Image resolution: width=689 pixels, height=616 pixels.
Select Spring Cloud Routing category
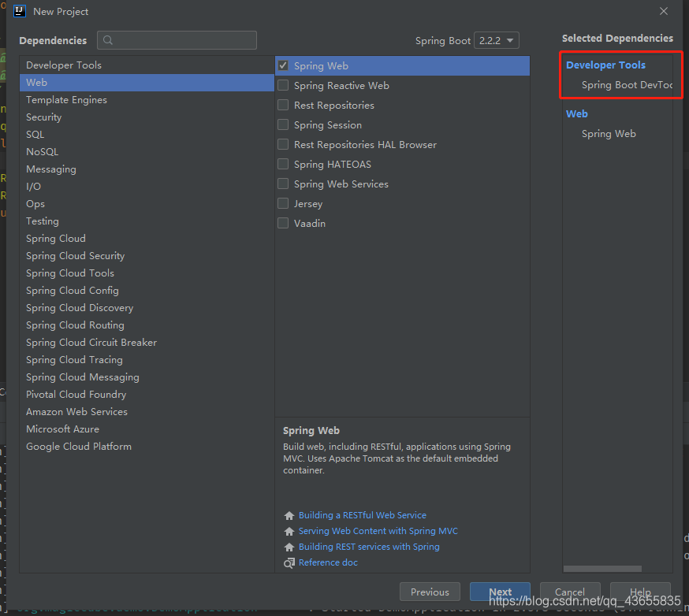point(147,325)
